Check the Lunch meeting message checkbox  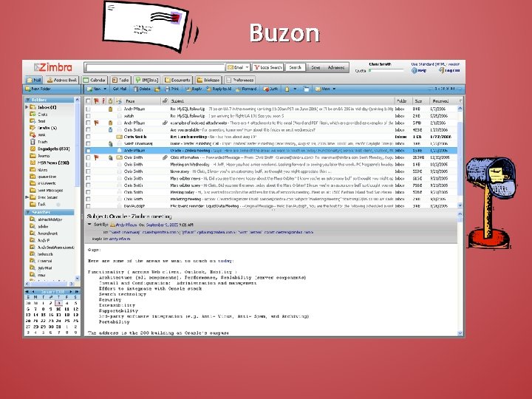[88, 137]
